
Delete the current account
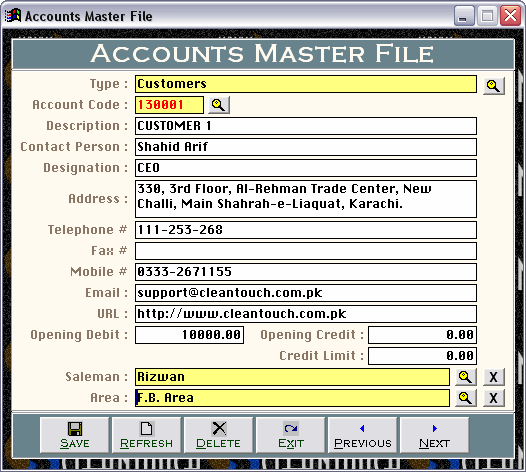click(x=218, y=435)
